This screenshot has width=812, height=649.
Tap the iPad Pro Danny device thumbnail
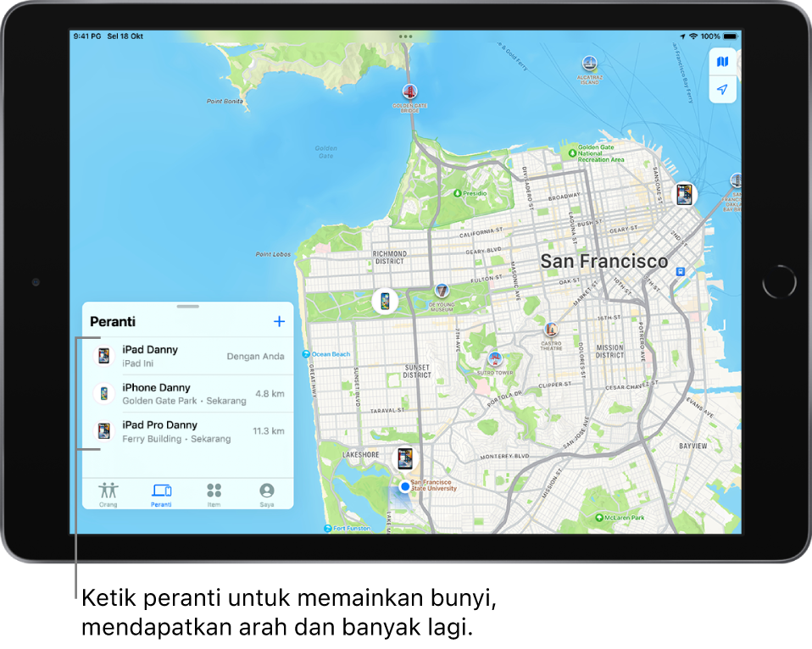(104, 431)
